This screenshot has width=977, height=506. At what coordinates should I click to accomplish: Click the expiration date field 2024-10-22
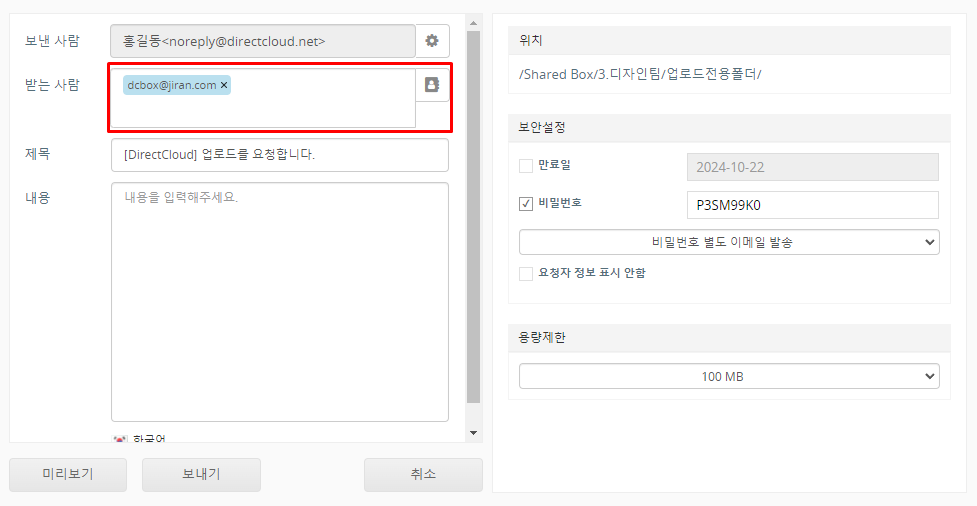[x=812, y=167]
